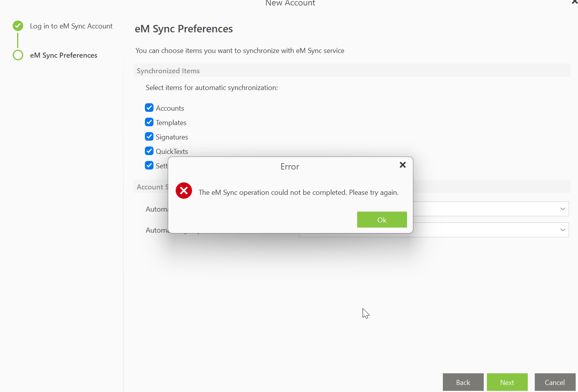
Task: Click the QuickTexts label
Action: point(172,152)
